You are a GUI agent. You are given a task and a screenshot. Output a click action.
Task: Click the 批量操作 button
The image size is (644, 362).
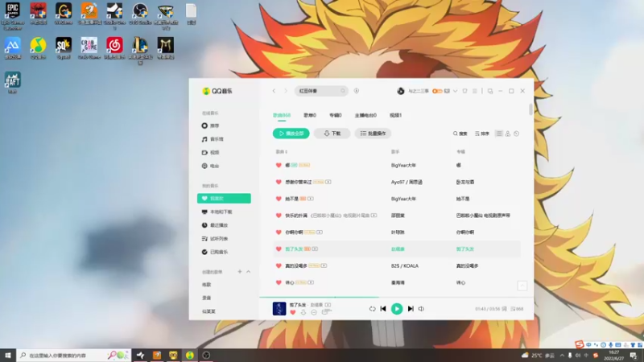[373, 134]
